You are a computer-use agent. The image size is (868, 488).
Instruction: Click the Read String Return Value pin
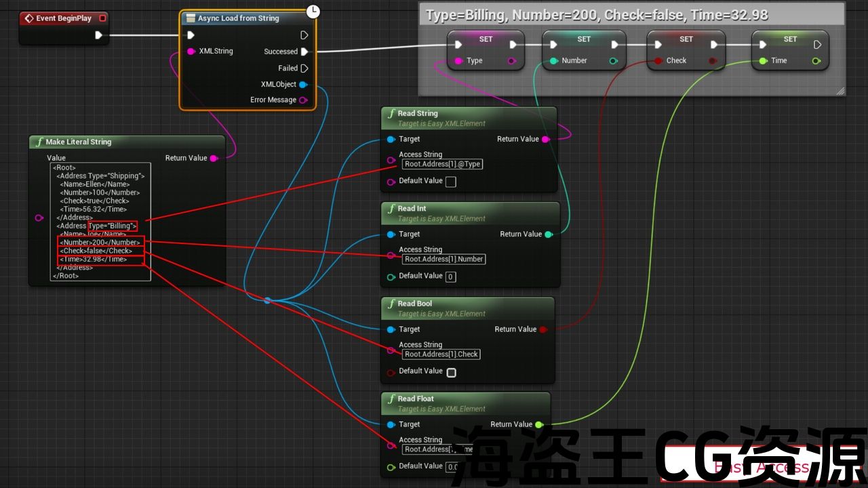pyautogui.click(x=545, y=140)
